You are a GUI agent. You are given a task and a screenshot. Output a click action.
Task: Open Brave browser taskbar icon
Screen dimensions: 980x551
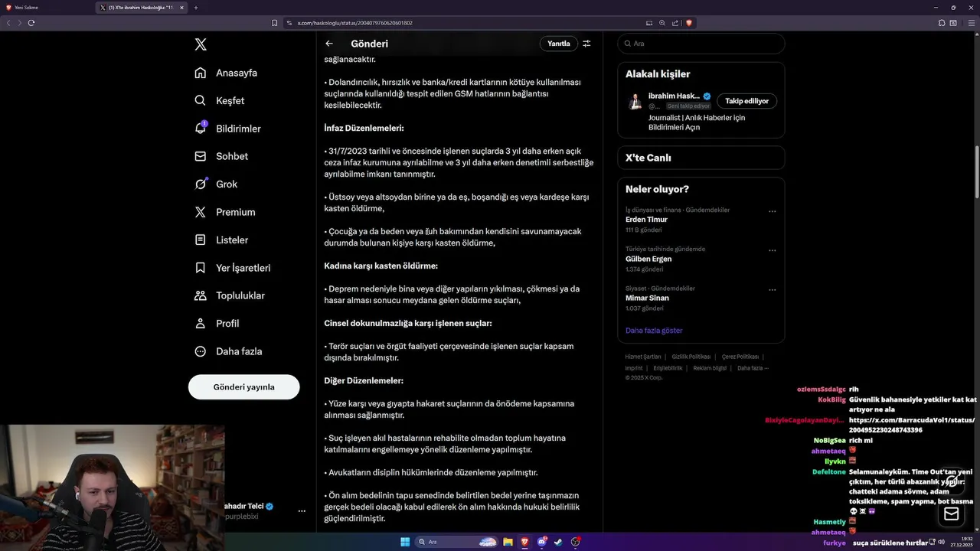[524, 542]
